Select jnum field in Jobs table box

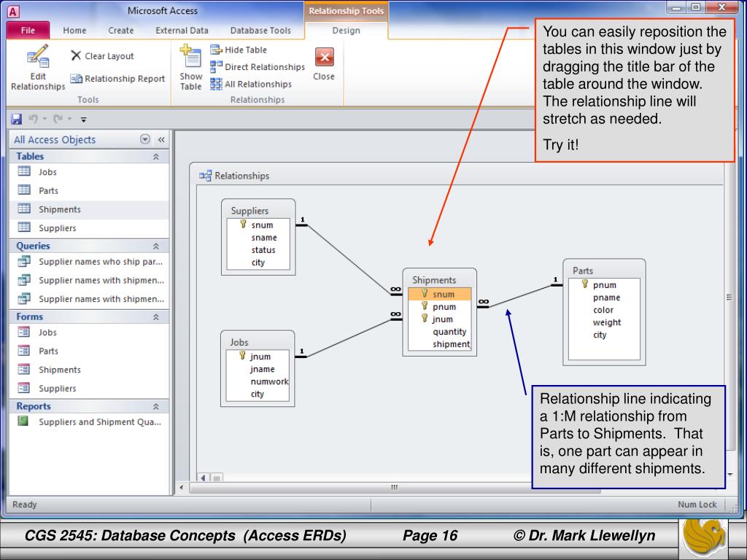[x=258, y=356]
